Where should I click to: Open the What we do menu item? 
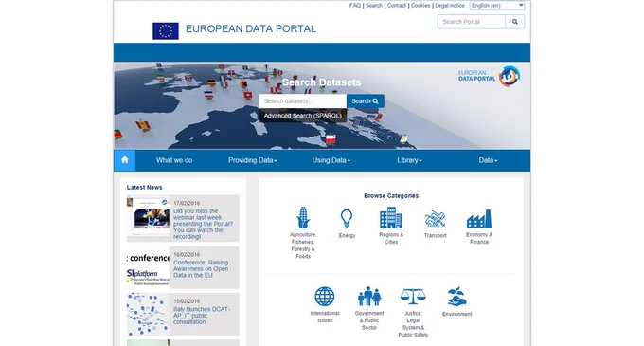(174, 160)
